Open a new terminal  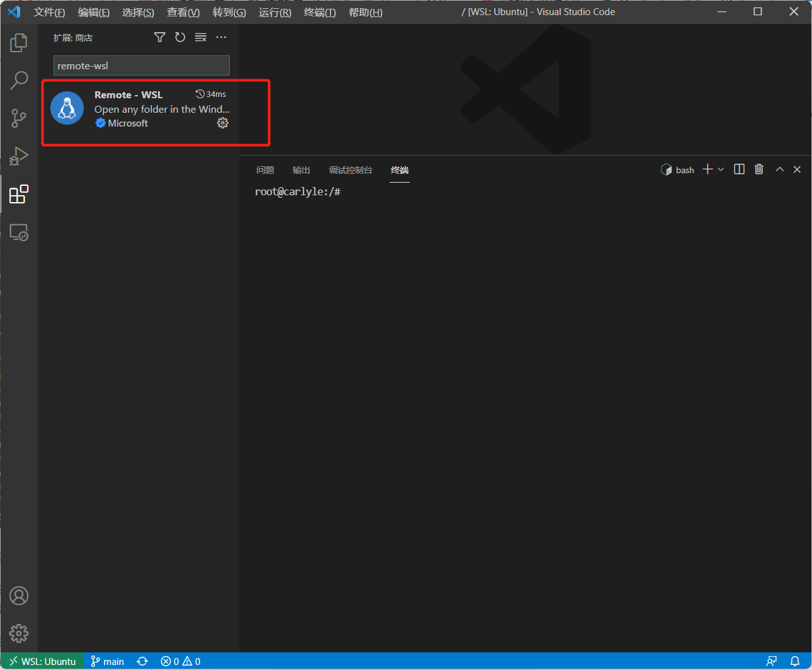pyautogui.click(x=706, y=169)
